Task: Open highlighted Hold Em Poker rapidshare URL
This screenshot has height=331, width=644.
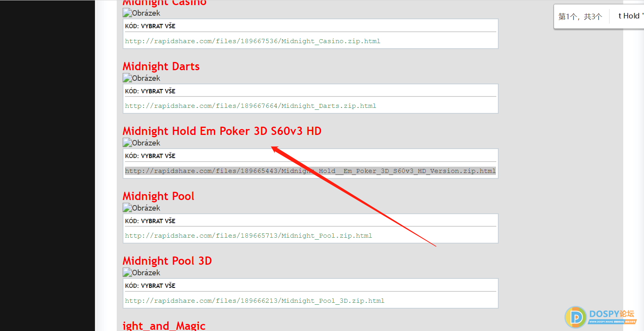Action: (310, 171)
